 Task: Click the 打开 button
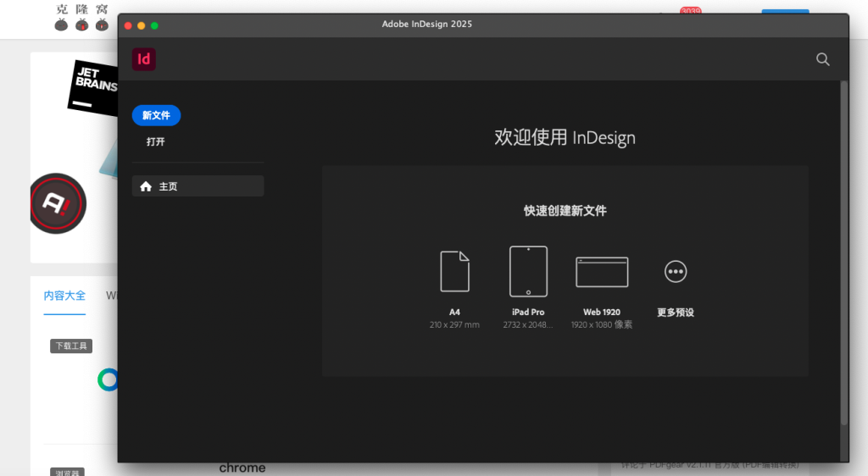click(156, 141)
